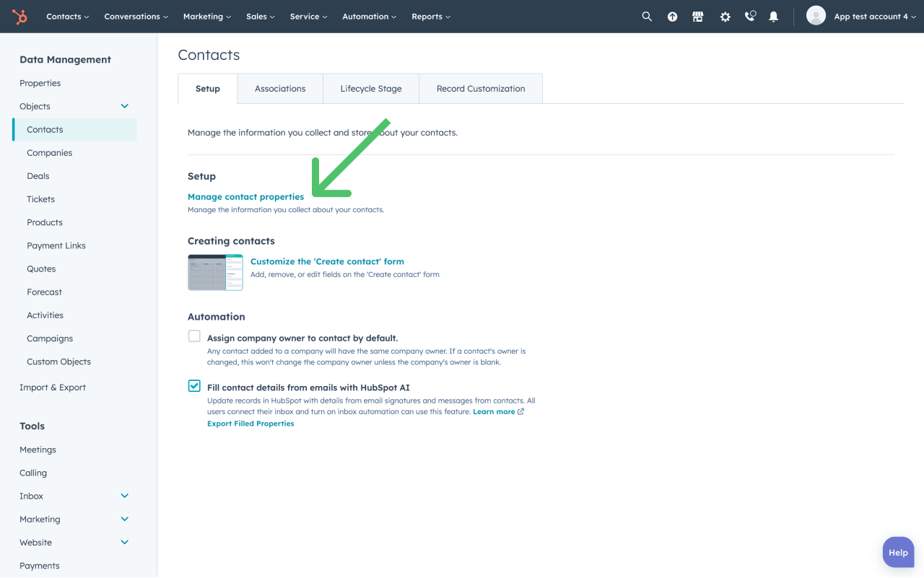Click the Help button
This screenshot has height=578, width=924.
[x=898, y=553]
